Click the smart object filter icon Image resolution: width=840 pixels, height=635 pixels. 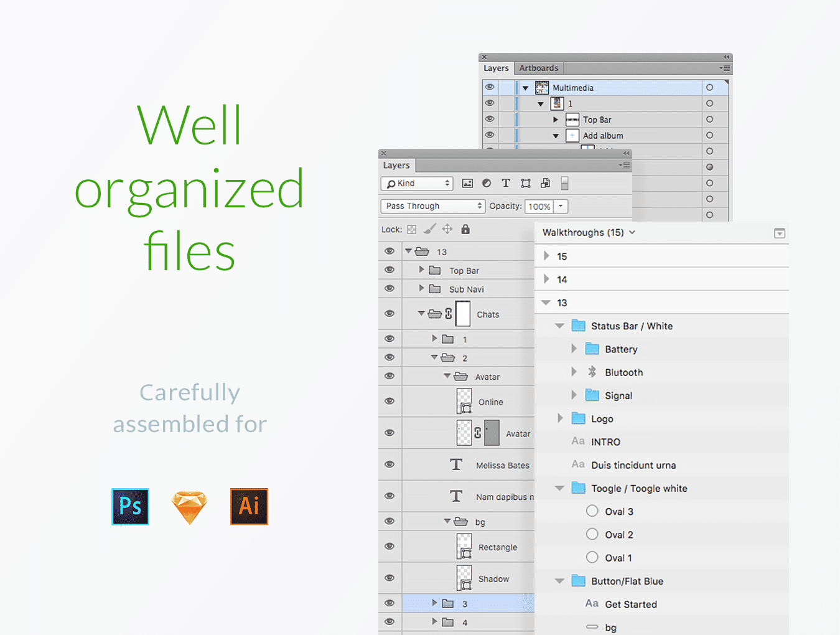pyautogui.click(x=545, y=183)
